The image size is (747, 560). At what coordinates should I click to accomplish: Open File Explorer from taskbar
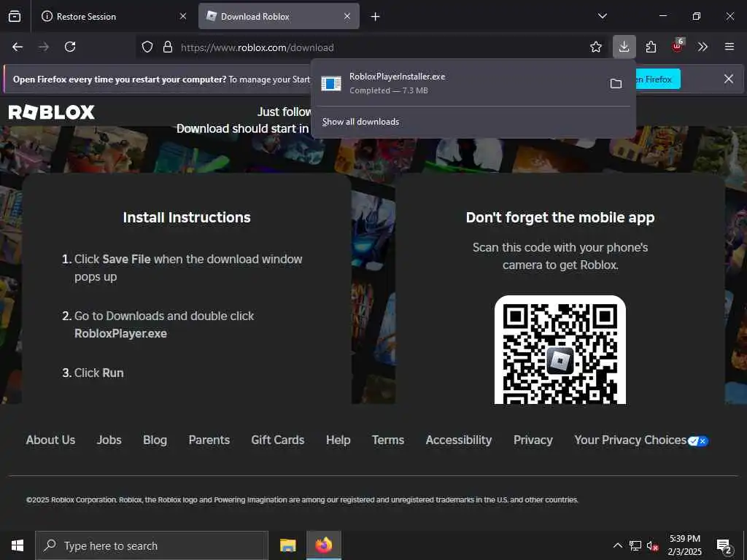[287, 545]
